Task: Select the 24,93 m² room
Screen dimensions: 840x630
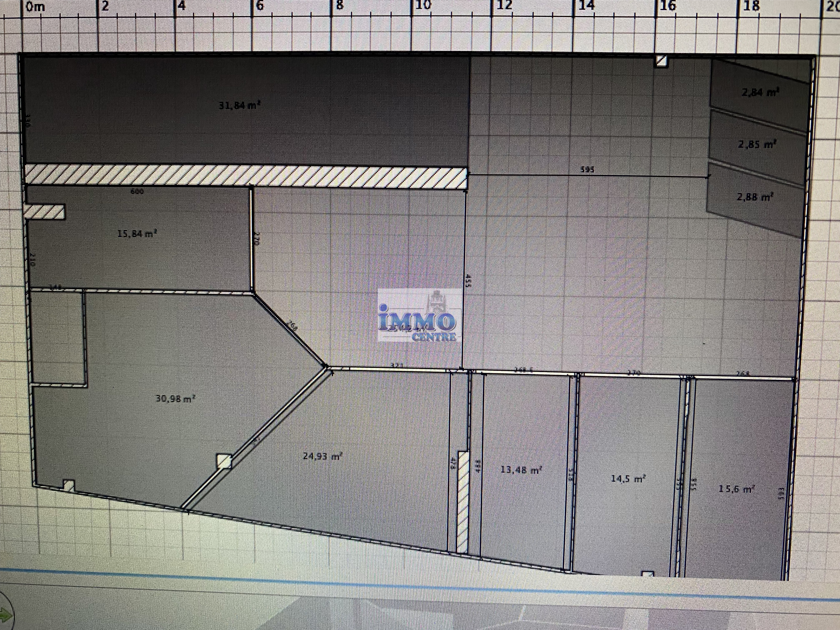Action: (322, 456)
